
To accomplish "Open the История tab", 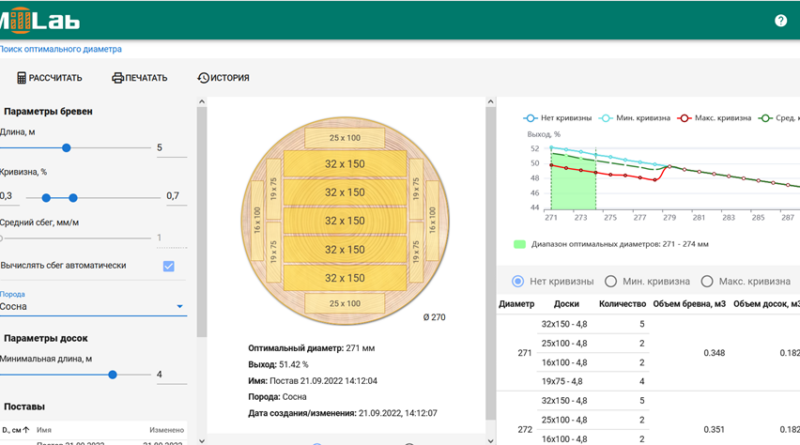I will [223, 78].
